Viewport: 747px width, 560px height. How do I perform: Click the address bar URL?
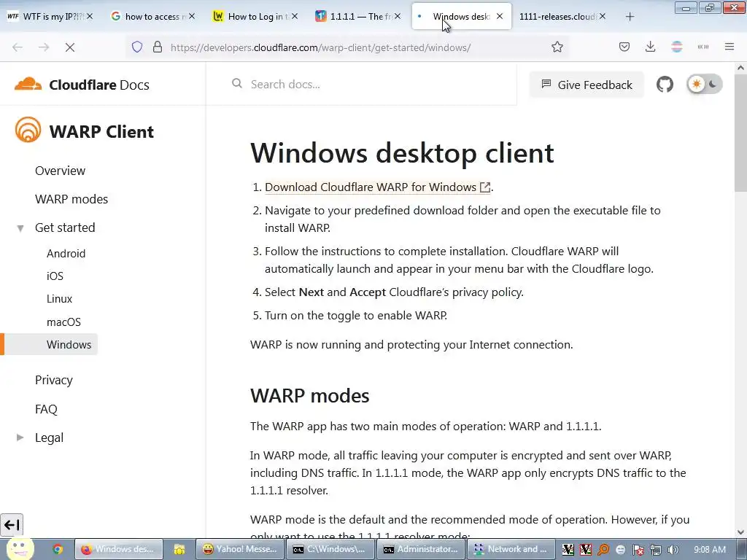pos(321,47)
